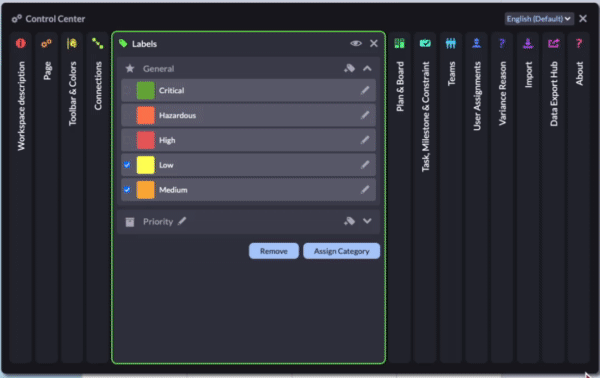
Task: Switch to the Variance Reason tab
Action: (502, 83)
